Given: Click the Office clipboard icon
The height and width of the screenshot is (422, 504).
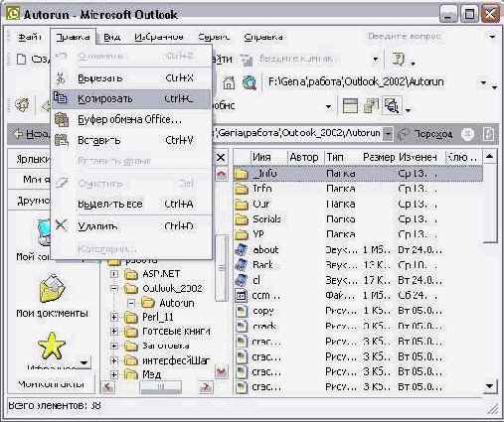Looking at the screenshot, I should (x=62, y=119).
